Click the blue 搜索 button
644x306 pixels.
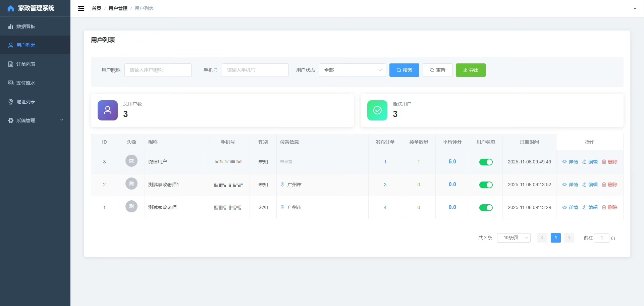[x=404, y=70]
